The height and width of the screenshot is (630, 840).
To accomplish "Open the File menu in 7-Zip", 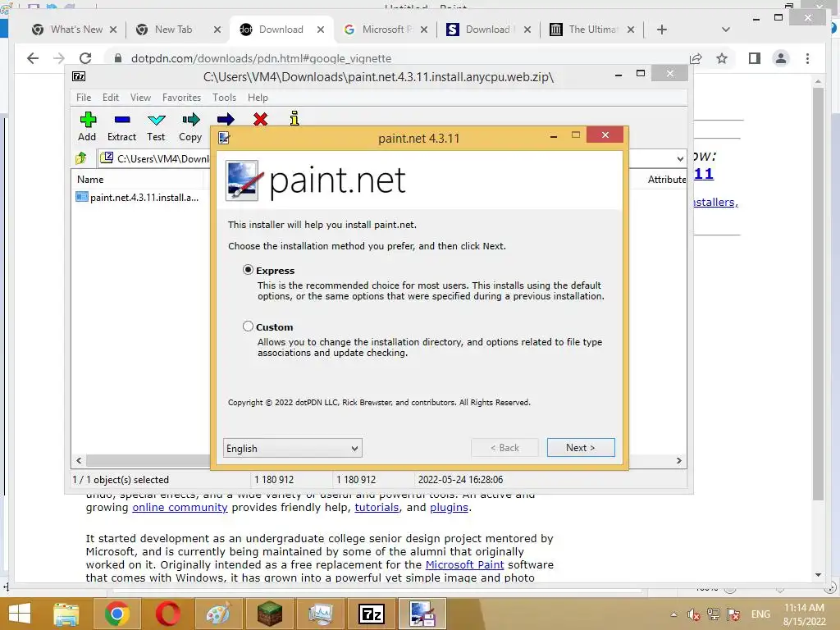I will [84, 98].
